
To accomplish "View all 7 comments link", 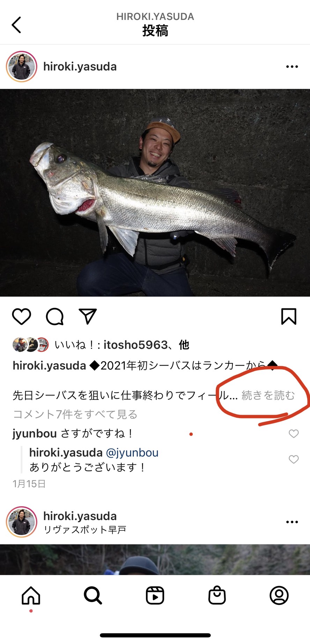I will (x=75, y=414).
